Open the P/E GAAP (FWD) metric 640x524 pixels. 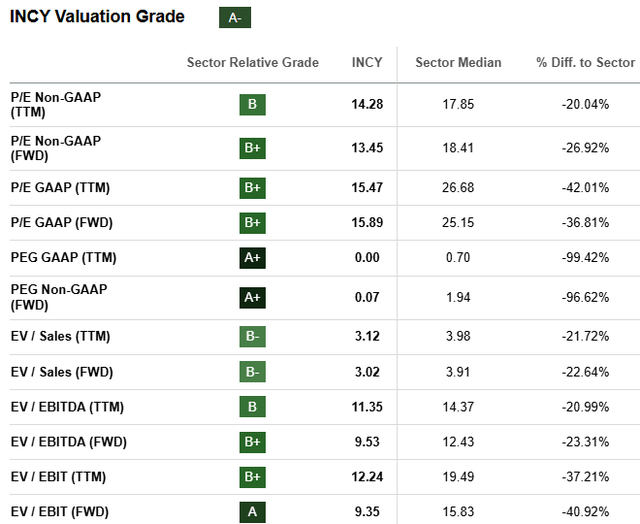tap(62, 223)
